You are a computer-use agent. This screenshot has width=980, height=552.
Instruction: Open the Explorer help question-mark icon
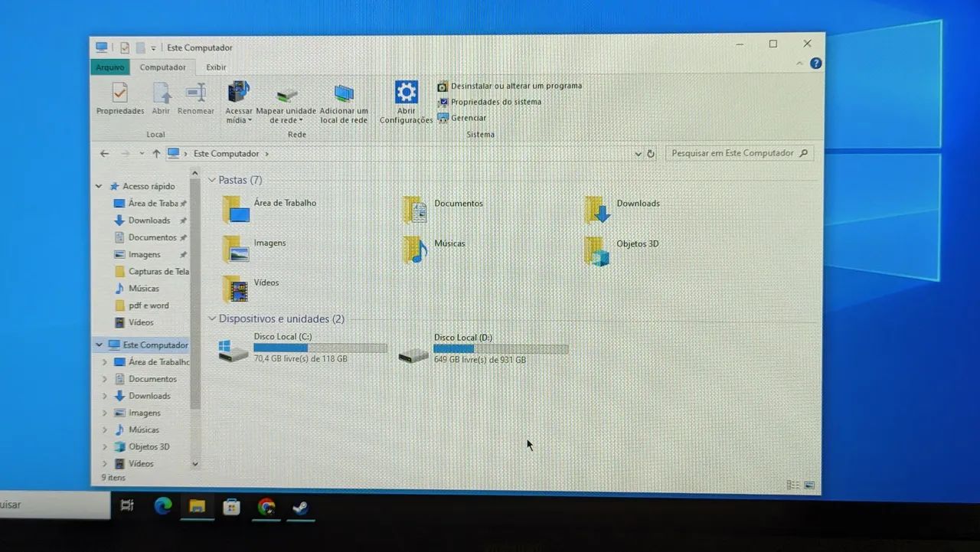(x=816, y=64)
